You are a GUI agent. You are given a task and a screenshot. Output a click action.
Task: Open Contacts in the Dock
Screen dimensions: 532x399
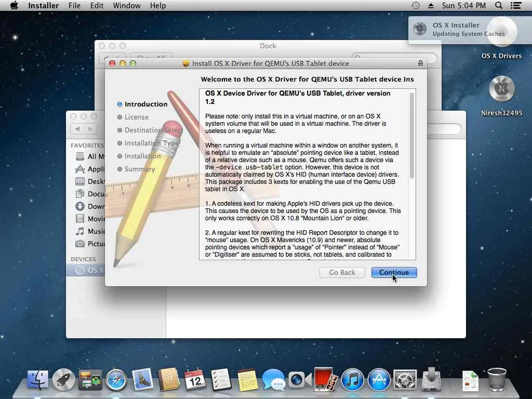click(x=169, y=379)
